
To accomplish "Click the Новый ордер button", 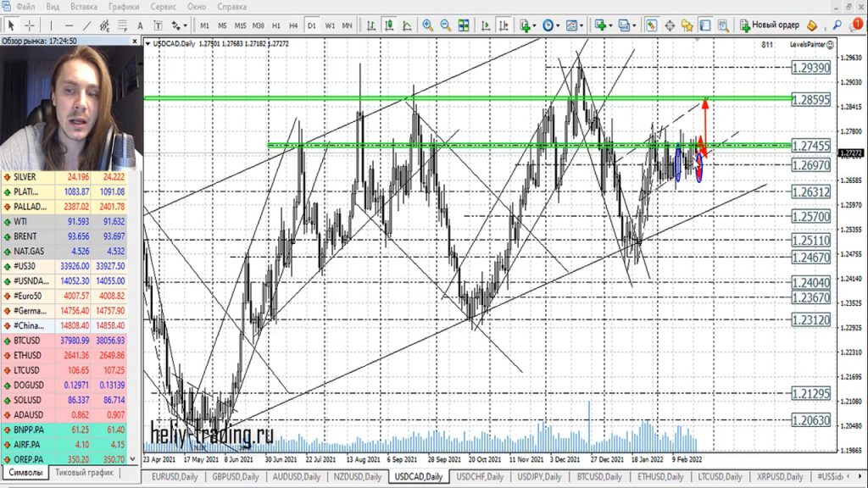I will coord(769,25).
